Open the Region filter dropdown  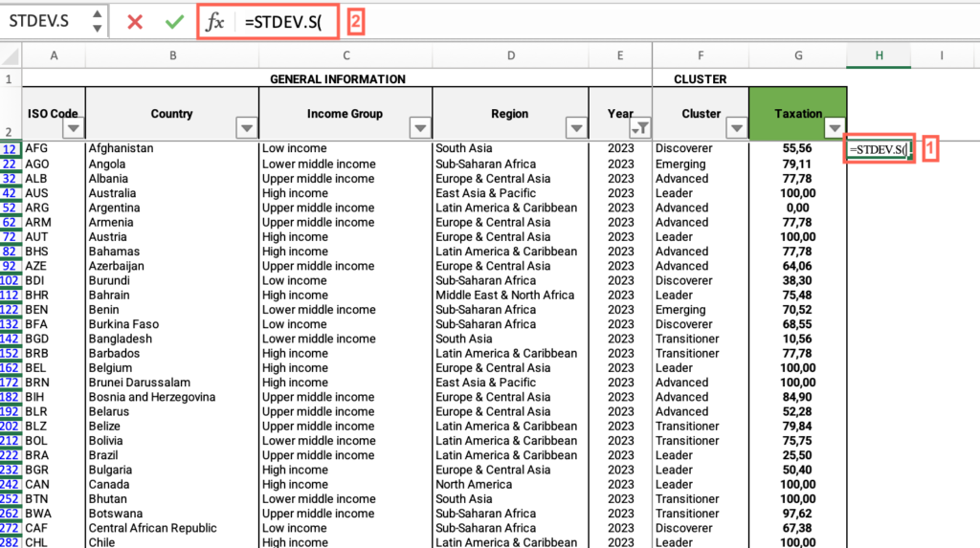point(576,128)
